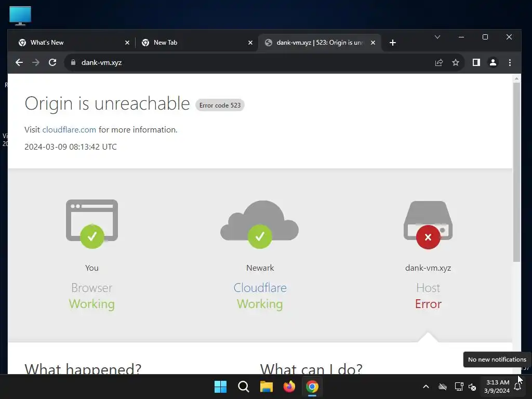
Task: Bookmark this tab with the star icon
Action: click(455, 62)
